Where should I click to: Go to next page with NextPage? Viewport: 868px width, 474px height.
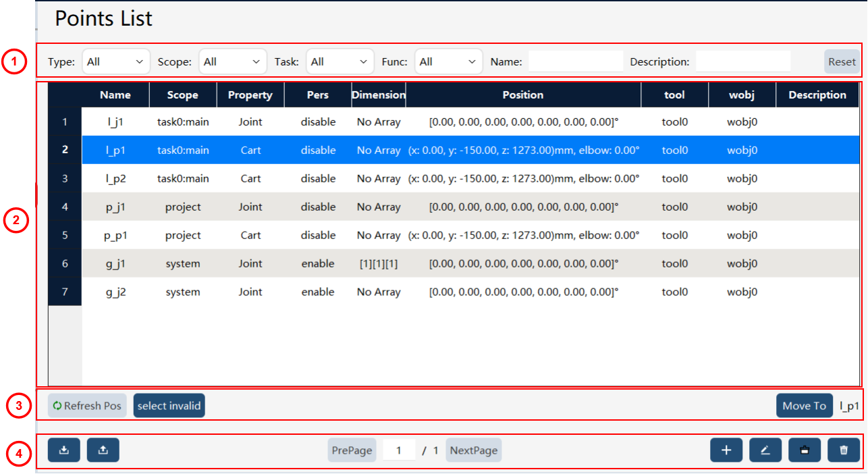(x=474, y=450)
